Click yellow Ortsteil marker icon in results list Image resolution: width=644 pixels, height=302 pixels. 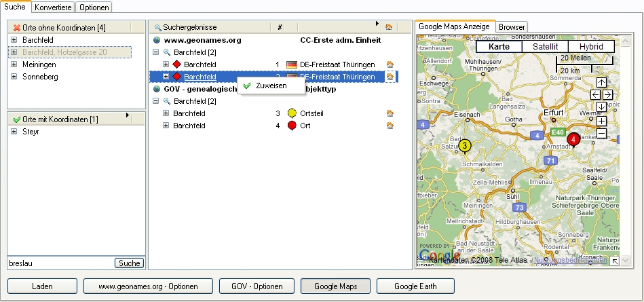[x=292, y=113]
